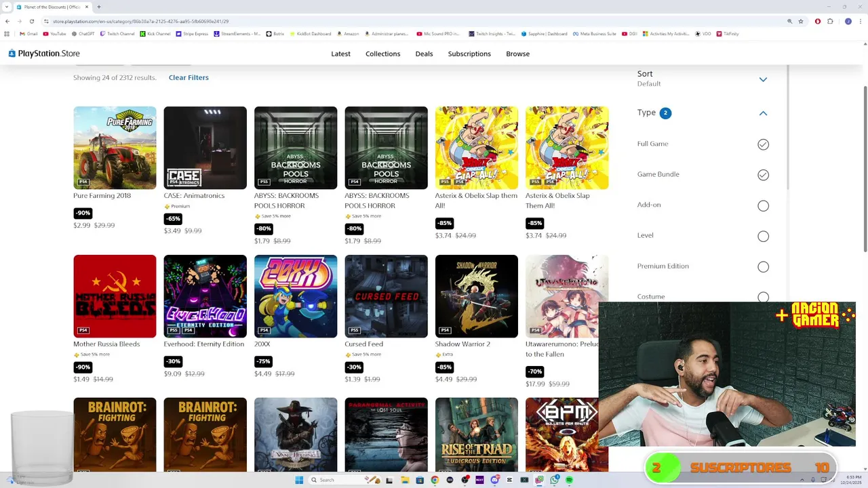Open the Twitch Channel bookmark
The height and width of the screenshot is (488, 868).
click(x=117, y=33)
